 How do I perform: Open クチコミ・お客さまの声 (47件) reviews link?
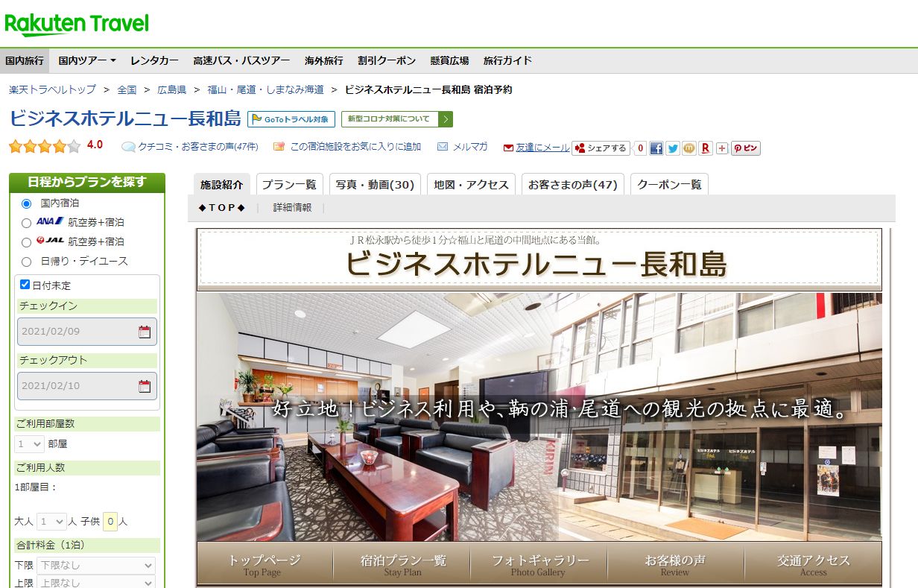point(198,147)
